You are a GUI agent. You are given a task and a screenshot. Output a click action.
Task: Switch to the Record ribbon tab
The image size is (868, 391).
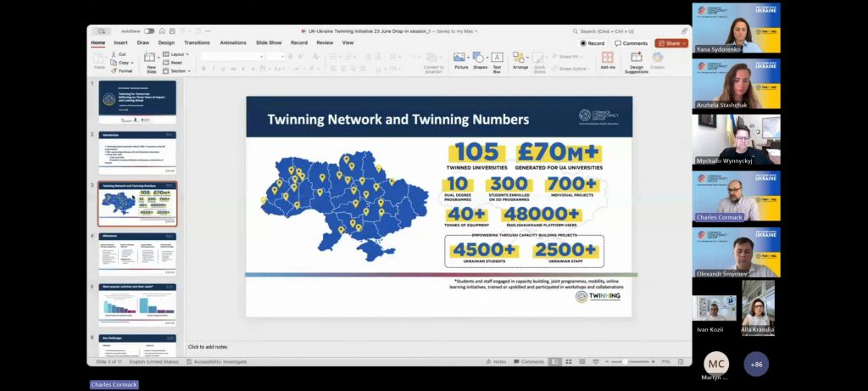[x=299, y=42]
